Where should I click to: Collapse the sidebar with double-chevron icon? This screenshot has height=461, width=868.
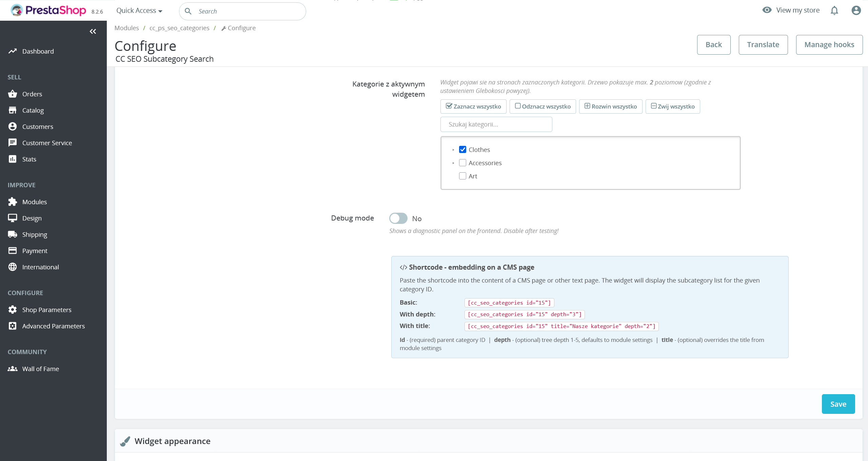(93, 32)
